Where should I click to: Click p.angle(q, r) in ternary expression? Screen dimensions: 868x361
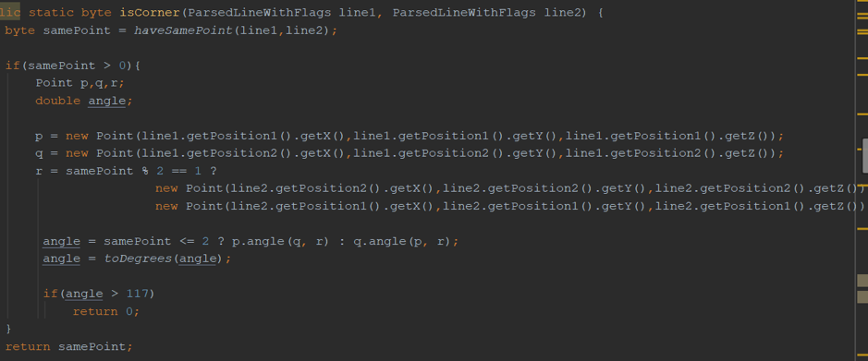pos(281,242)
